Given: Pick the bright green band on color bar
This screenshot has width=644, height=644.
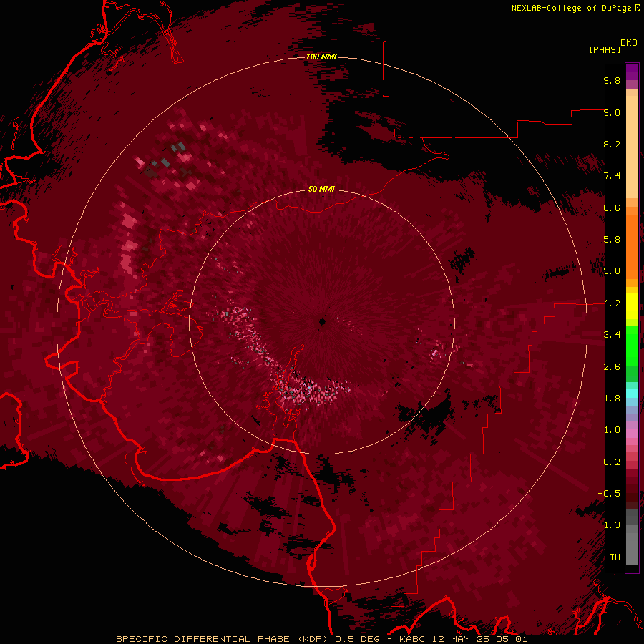Looking at the screenshot, I should click(x=632, y=345).
